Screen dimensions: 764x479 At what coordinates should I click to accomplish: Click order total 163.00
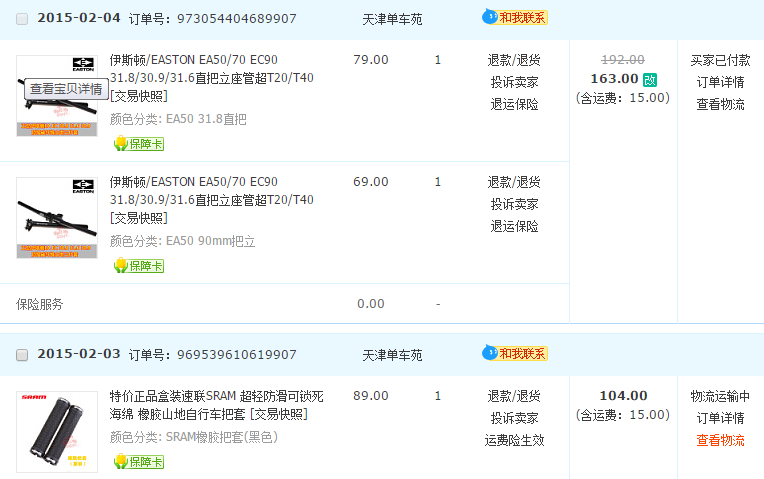(614, 78)
